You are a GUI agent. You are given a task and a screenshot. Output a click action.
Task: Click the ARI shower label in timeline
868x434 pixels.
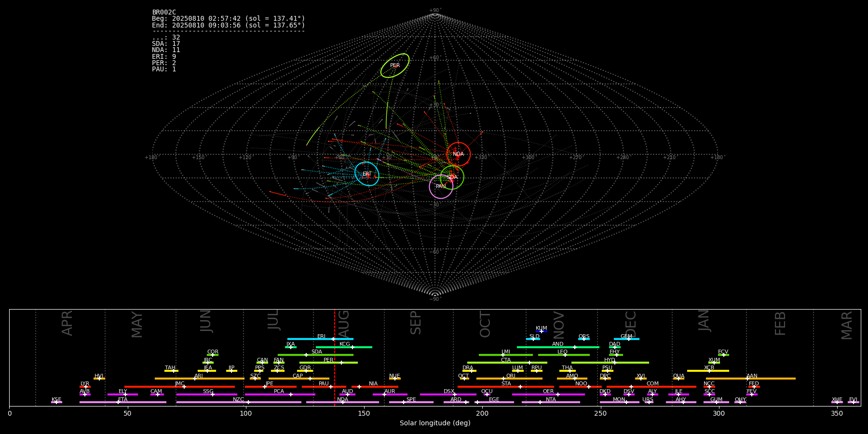click(x=198, y=376)
